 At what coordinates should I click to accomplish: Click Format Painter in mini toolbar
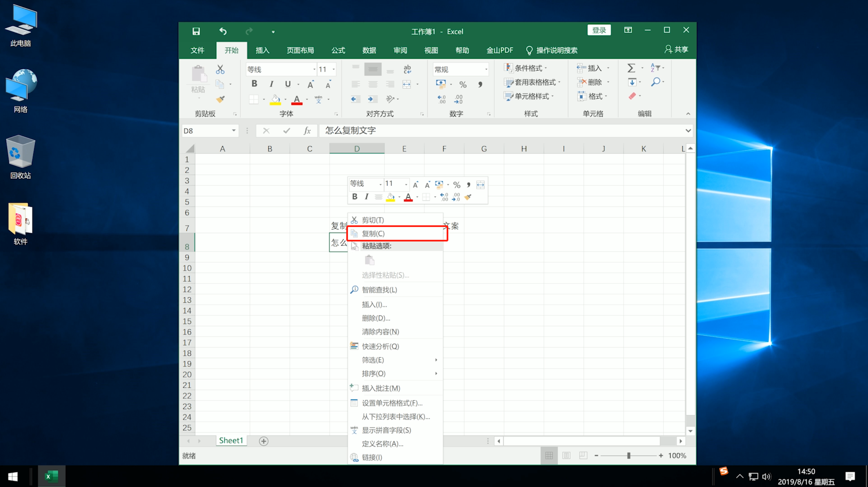pos(468,197)
